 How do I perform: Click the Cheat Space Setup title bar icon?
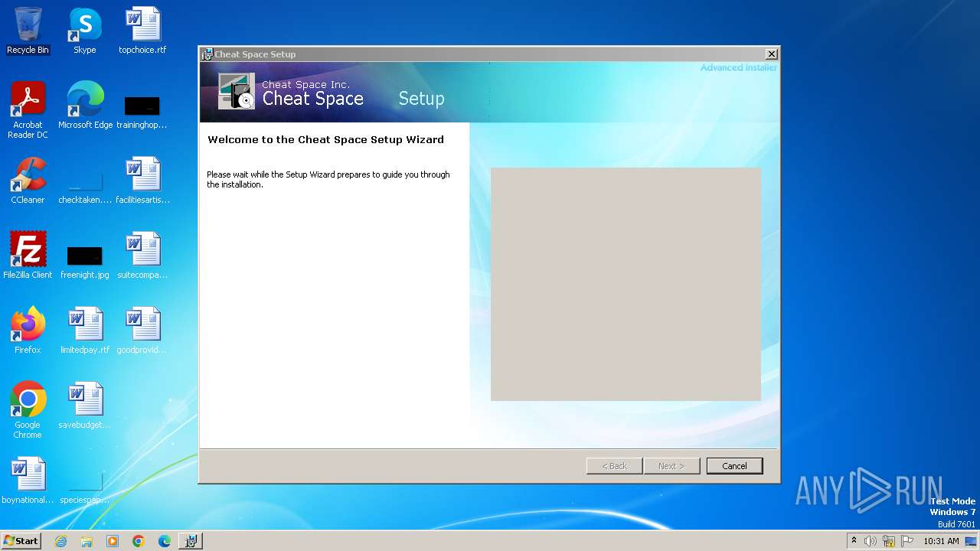(x=207, y=54)
